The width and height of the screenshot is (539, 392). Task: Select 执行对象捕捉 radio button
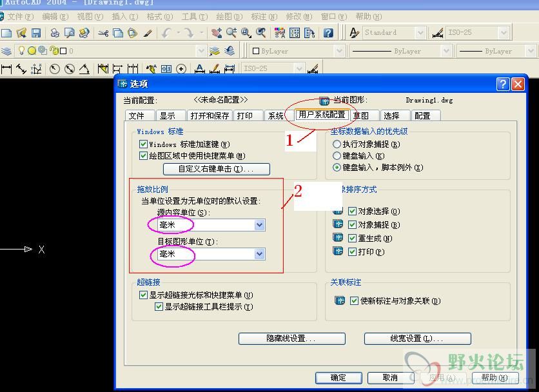337,144
